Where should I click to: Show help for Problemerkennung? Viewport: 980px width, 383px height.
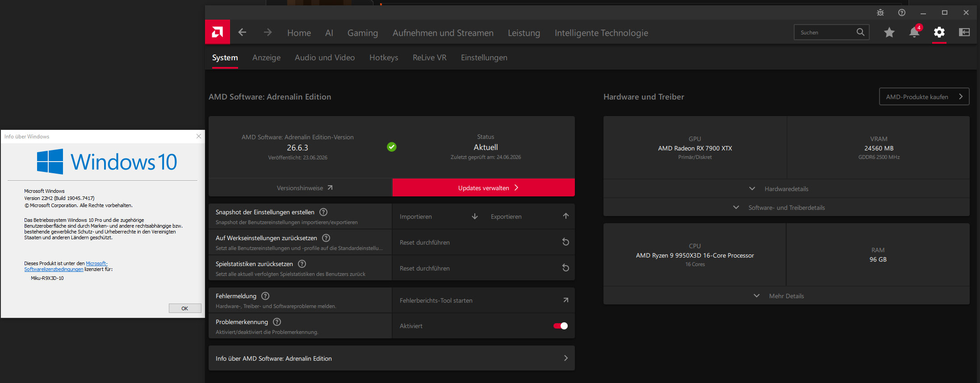coord(277,322)
